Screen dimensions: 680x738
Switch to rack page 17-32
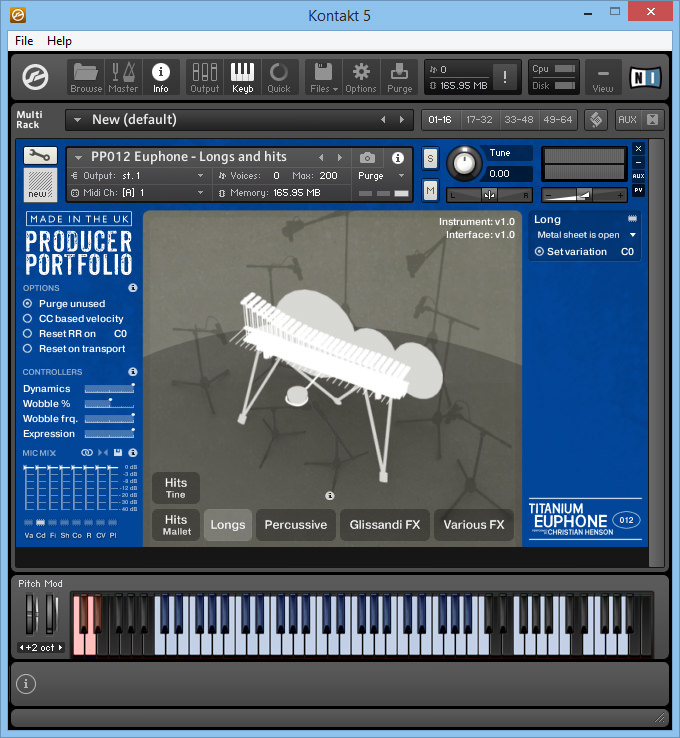480,120
